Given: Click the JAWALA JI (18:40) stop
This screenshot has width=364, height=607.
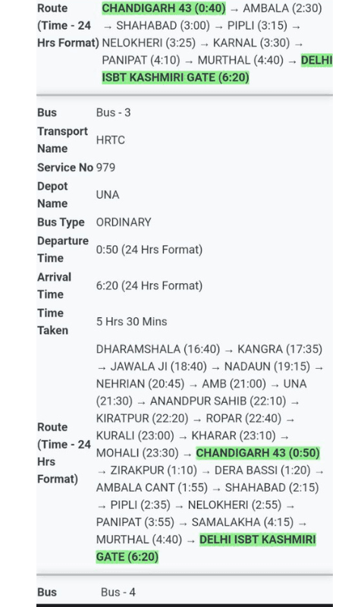Looking at the screenshot, I should (158, 366).
